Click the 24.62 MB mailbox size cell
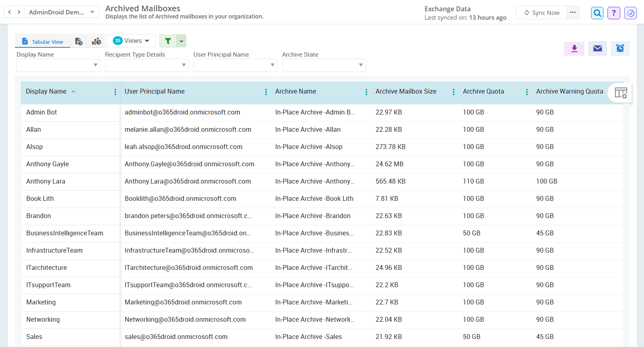 [x=389, y=164]
